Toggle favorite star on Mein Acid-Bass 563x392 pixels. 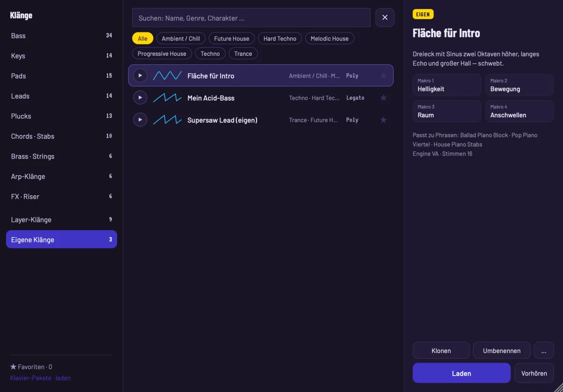(x=383, y=98)
